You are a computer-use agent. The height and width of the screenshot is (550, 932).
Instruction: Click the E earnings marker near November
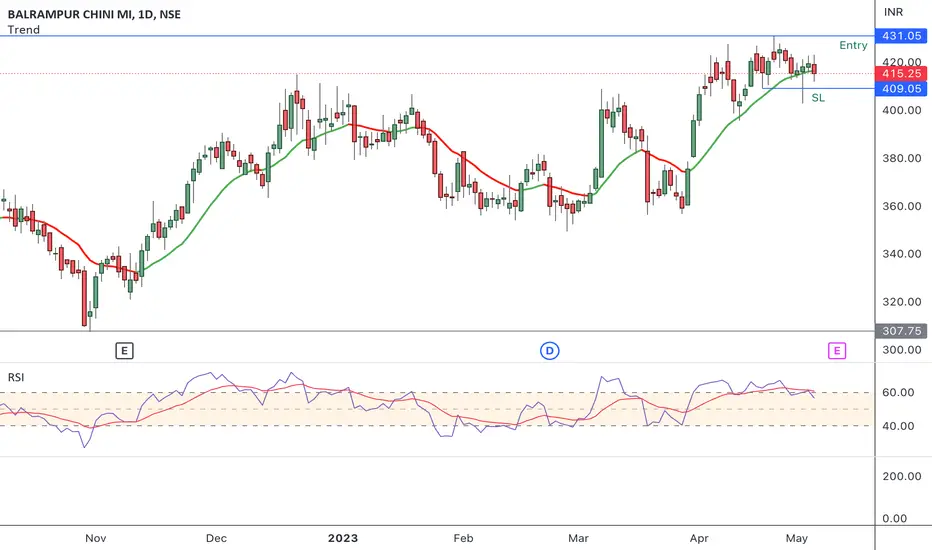[x=124, y=351]
